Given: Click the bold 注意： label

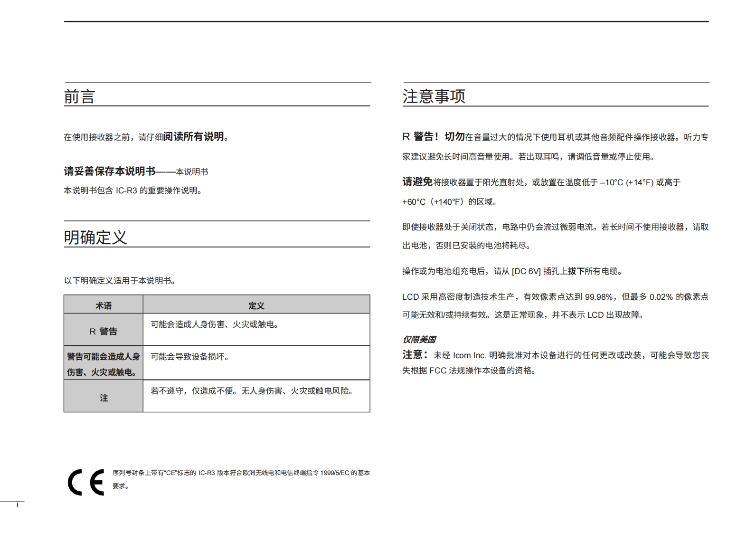Looking at the screenshot, I should pyautogui.click(x=416, y=355).
